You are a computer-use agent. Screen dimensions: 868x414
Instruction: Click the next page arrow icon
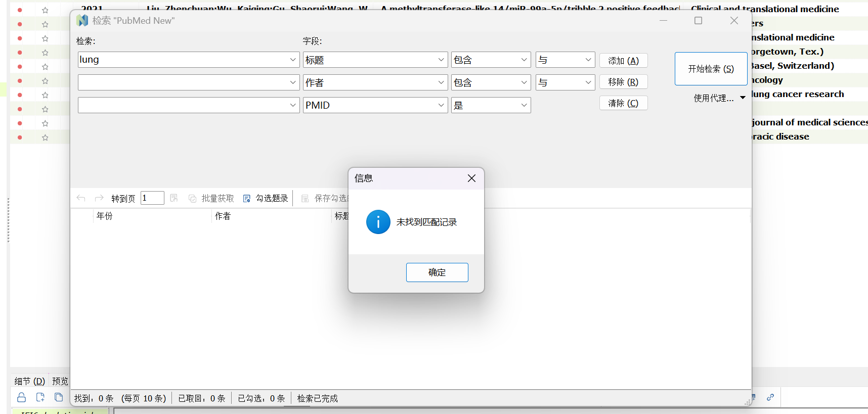click(x=99, y=198)
